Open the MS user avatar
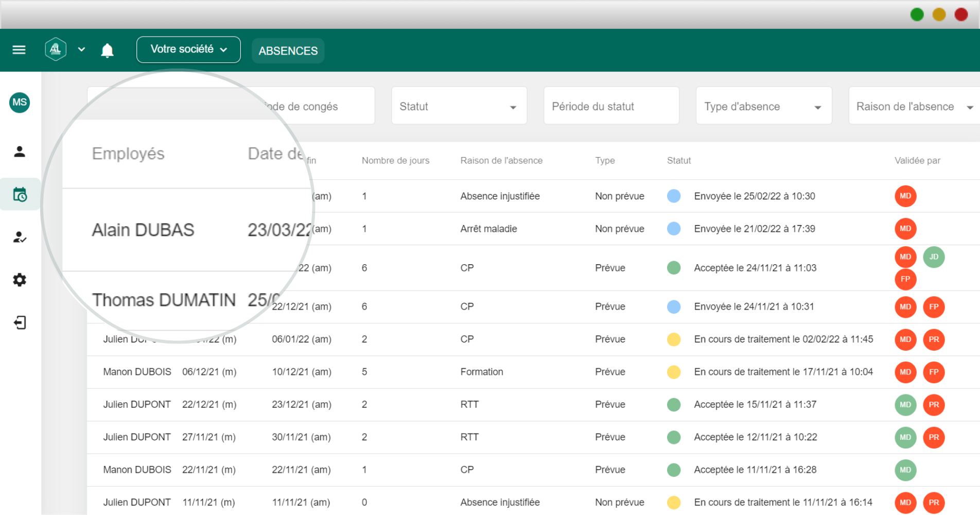 (20, 102)
